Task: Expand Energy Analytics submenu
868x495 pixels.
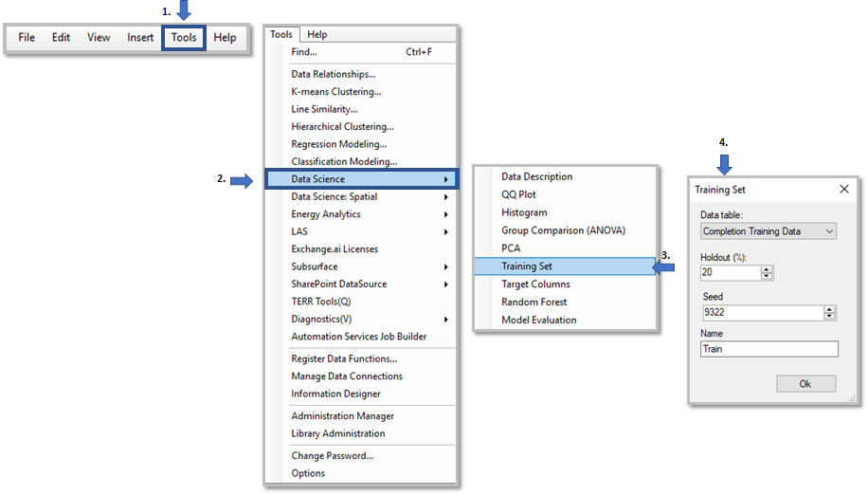Action: pos(361,214)
